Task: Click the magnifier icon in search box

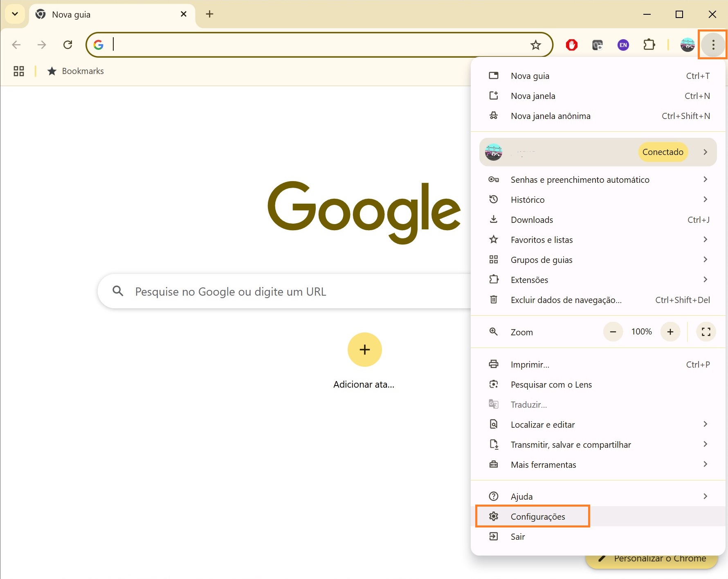Action: [x=118, y=291]
